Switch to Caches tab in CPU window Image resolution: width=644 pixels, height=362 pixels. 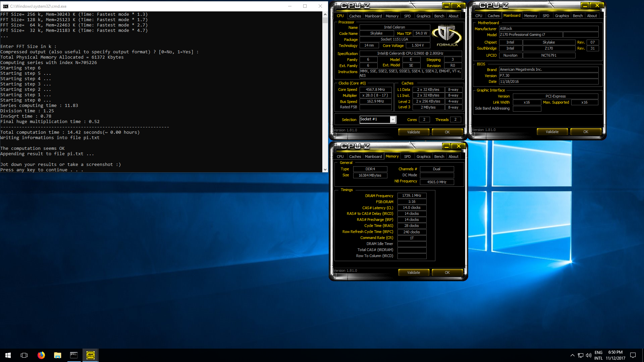[355, 16]
